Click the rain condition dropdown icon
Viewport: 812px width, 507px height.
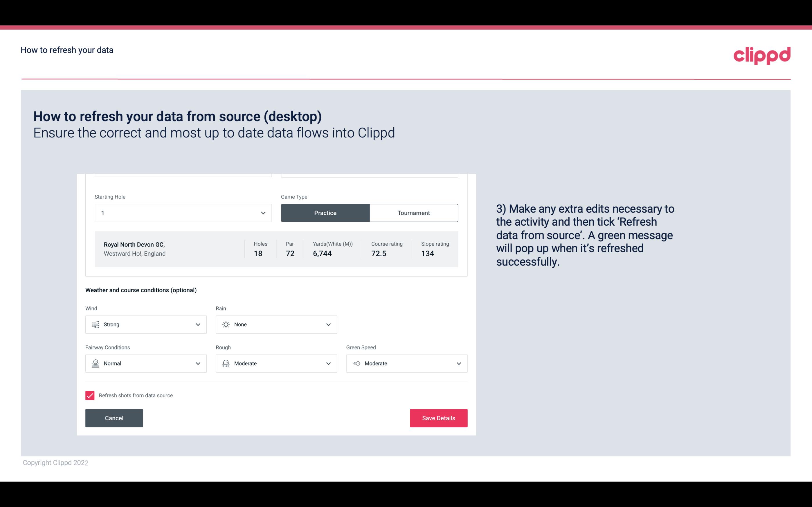(x=328, y=324)
